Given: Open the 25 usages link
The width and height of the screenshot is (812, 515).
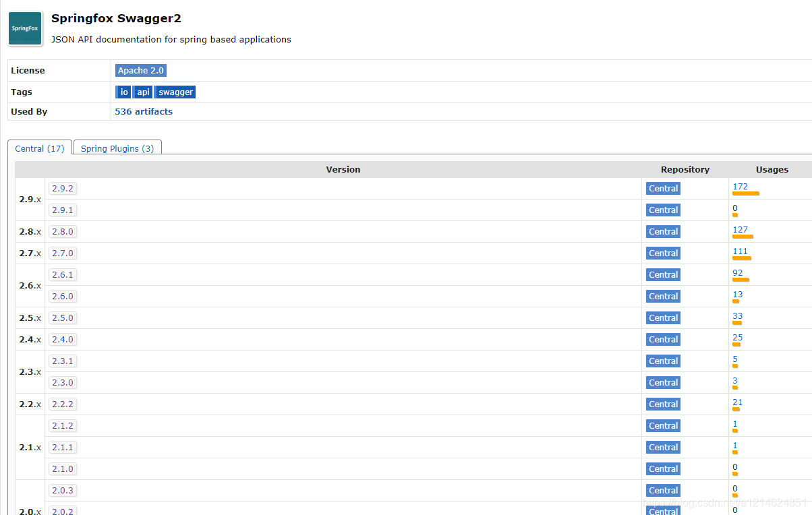Looking at the screenshot, I should click(738, 338).
